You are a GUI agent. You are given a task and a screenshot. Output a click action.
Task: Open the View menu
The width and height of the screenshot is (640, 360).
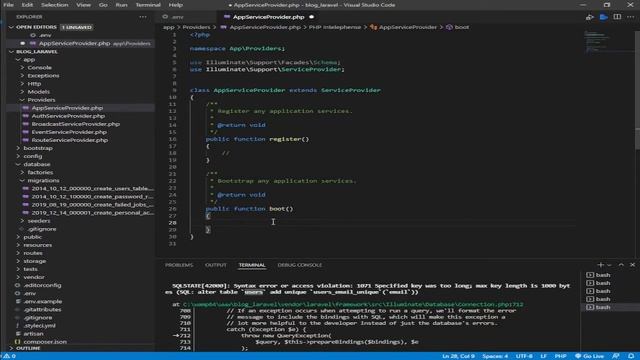(x=84, y=5)
